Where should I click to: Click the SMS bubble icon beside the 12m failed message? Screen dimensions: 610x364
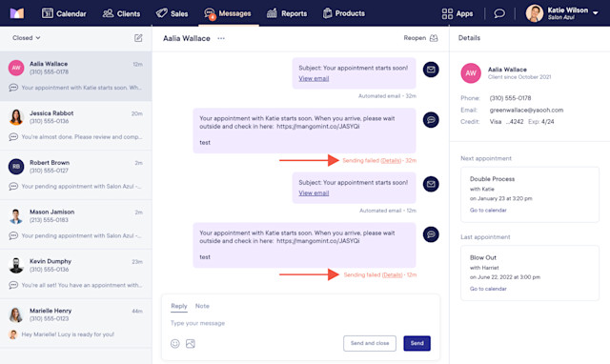click(431, 234)
